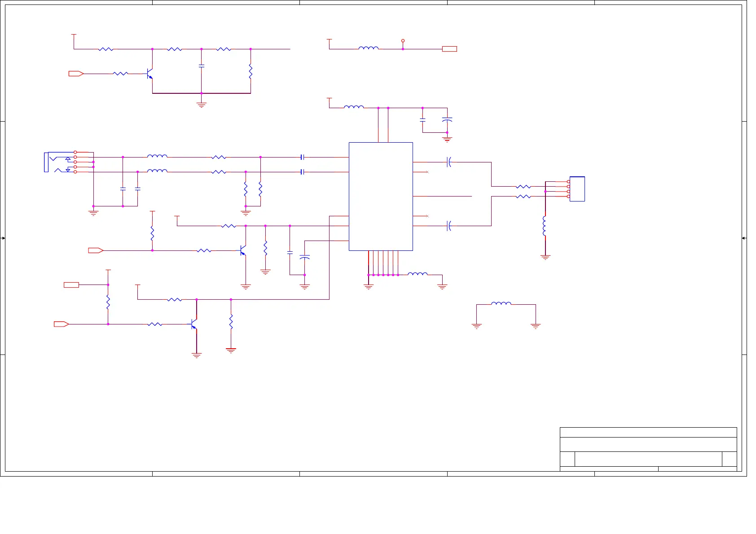Select the rectangular port ending the top-right wire

click(449, 49)
